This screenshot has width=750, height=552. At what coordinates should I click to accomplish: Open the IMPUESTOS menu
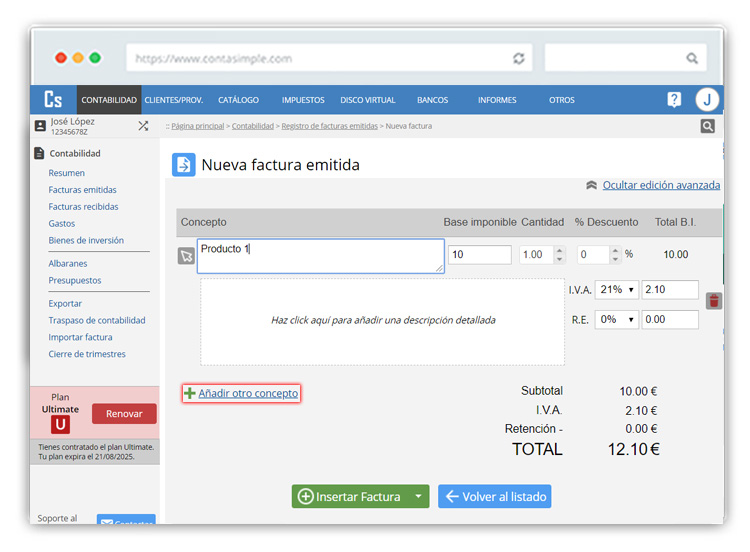303,100
